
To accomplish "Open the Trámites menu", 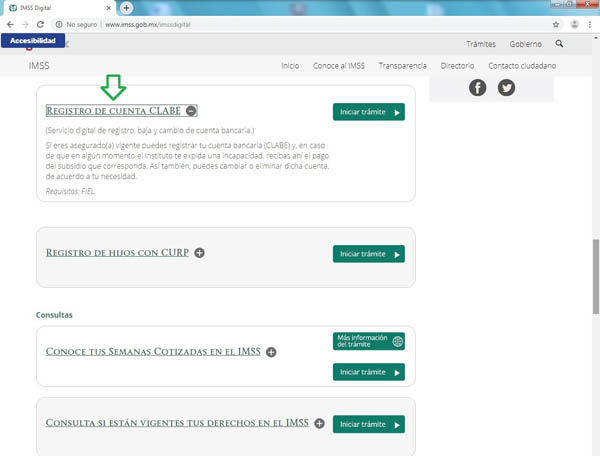I will coord(481,44).
